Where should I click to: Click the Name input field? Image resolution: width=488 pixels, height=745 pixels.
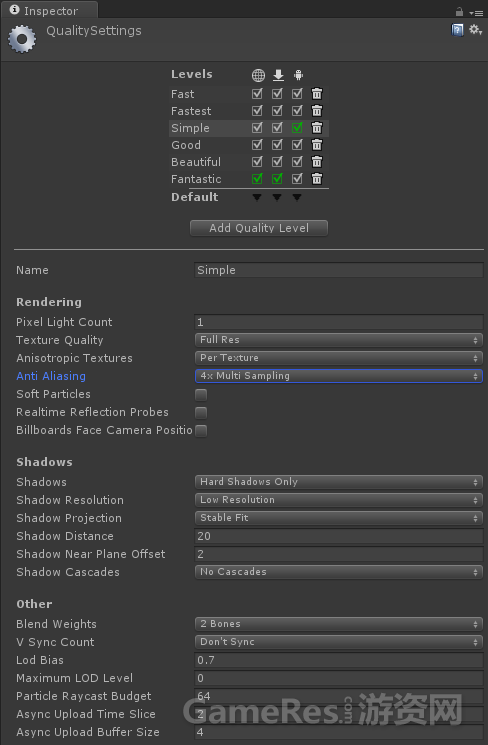tap(339, 270)
